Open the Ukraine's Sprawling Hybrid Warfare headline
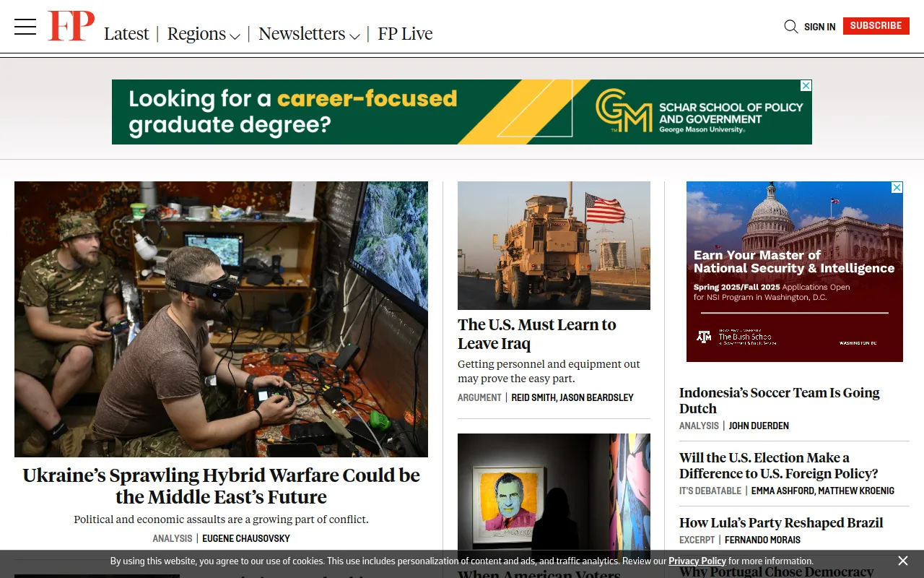Image resolution: width=924 pixels, height=578 pixels. point(221,486)
